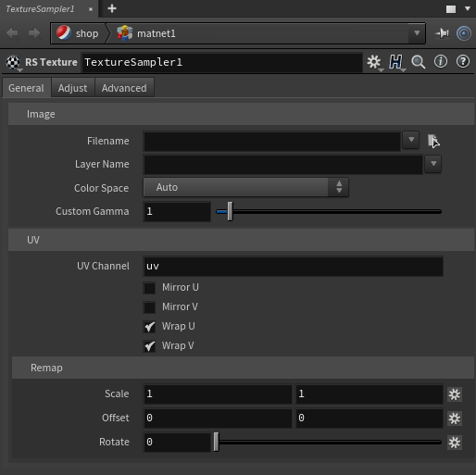Uncheck the Wrap U checkbox
This screenshot has height=475, width=476.
tap(149, 327)
